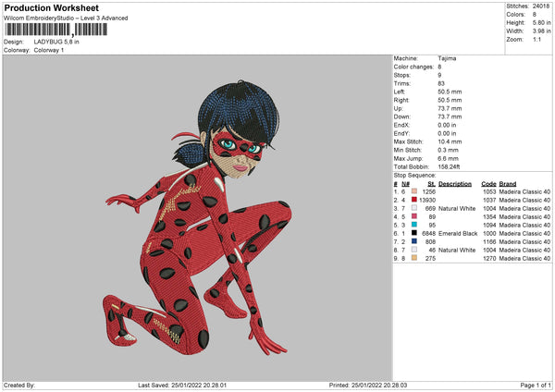Click the peach swatch in stop 1

pos(414,191)
